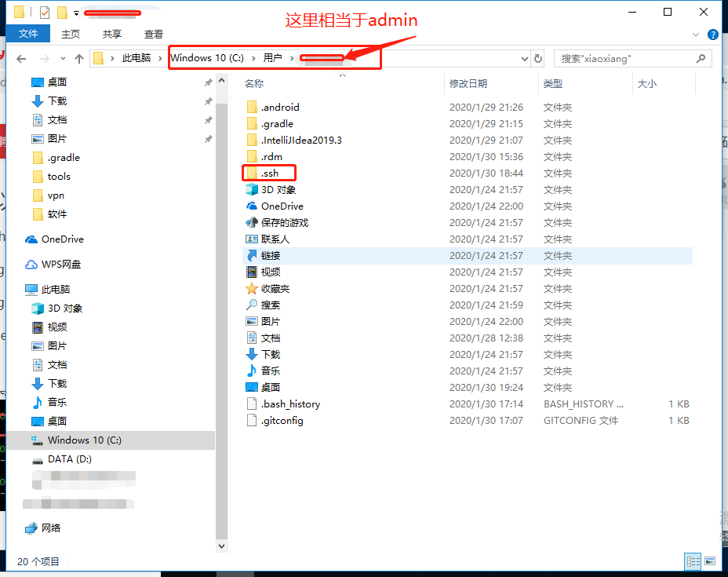Select 此电脑 in the navigation pane
The width and height of the screenshot is (728, 577).
click(55, 290)
